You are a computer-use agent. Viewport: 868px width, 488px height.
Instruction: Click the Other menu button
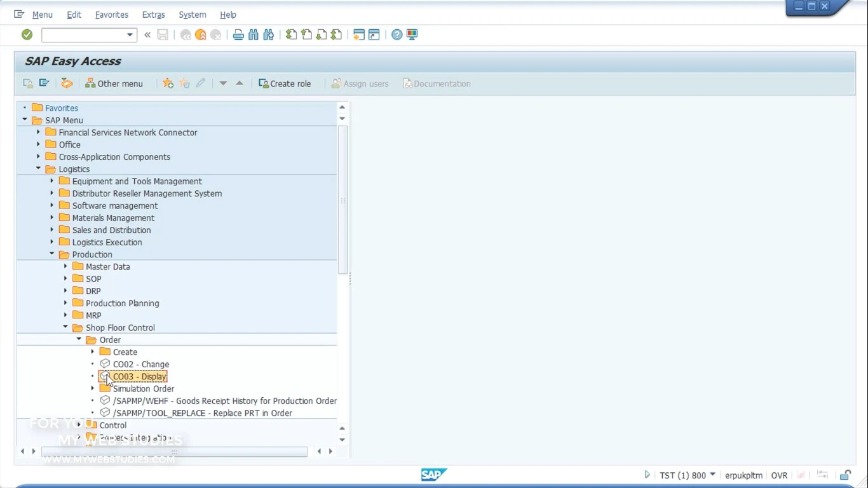[x=114, y=83]
